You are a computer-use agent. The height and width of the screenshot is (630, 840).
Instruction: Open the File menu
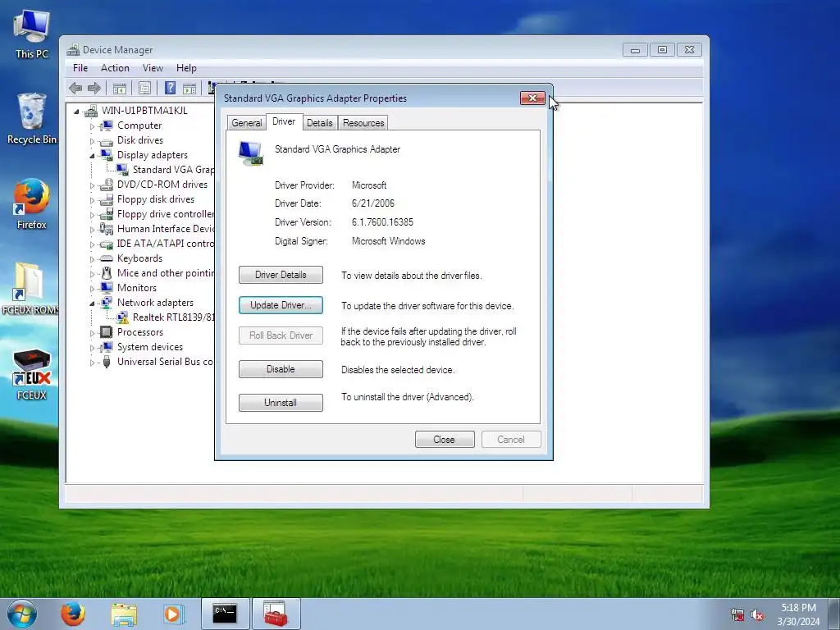(80, 68)
